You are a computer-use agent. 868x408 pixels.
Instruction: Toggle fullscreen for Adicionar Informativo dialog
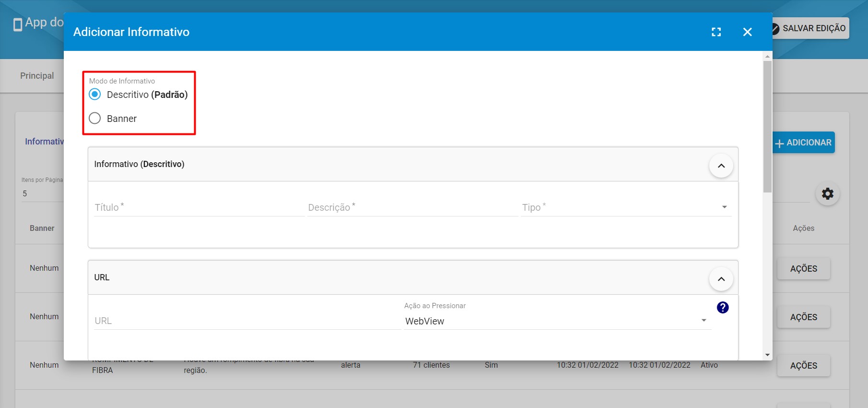pos(716,32)
